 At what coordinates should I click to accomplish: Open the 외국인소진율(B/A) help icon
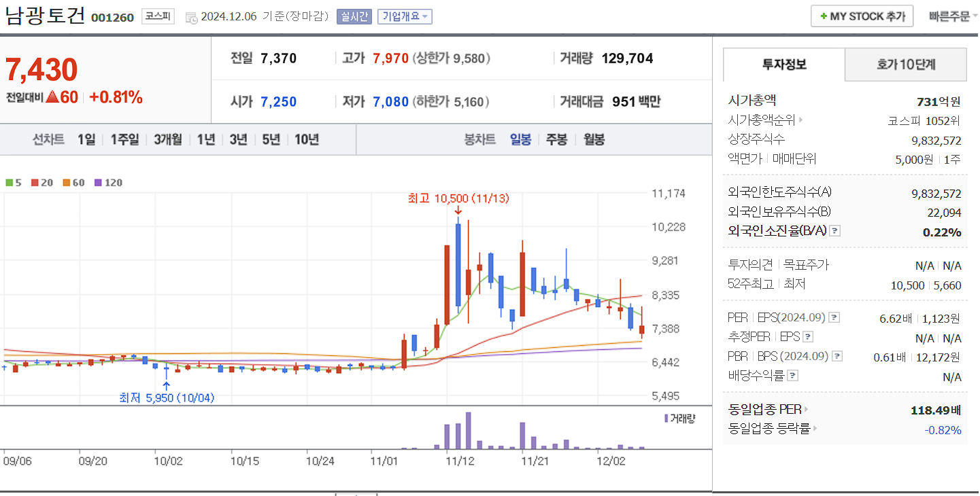tap(835, 231)
